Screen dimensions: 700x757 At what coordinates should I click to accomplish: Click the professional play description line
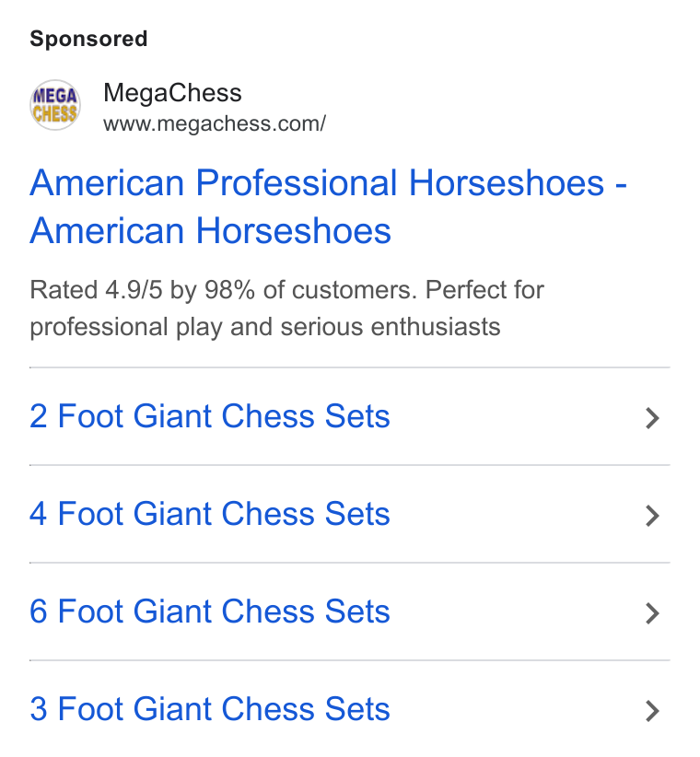[x=265, y=327]
